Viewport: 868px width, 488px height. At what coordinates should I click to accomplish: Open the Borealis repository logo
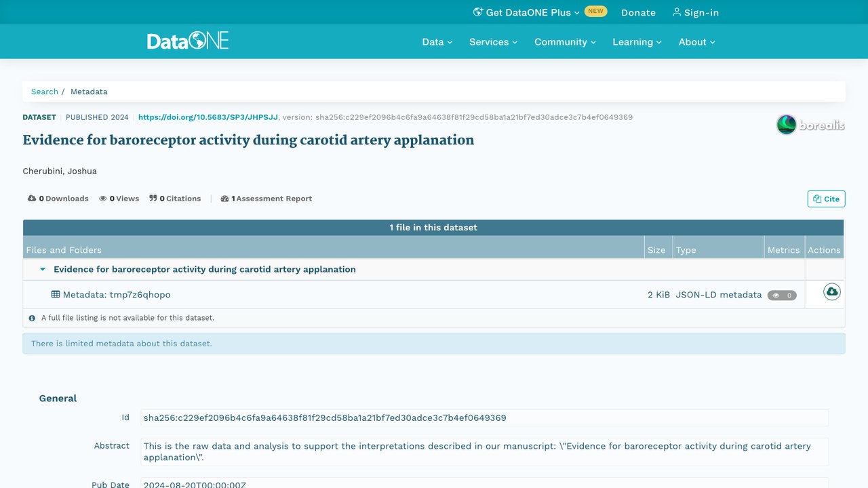(x=810, y=125)
